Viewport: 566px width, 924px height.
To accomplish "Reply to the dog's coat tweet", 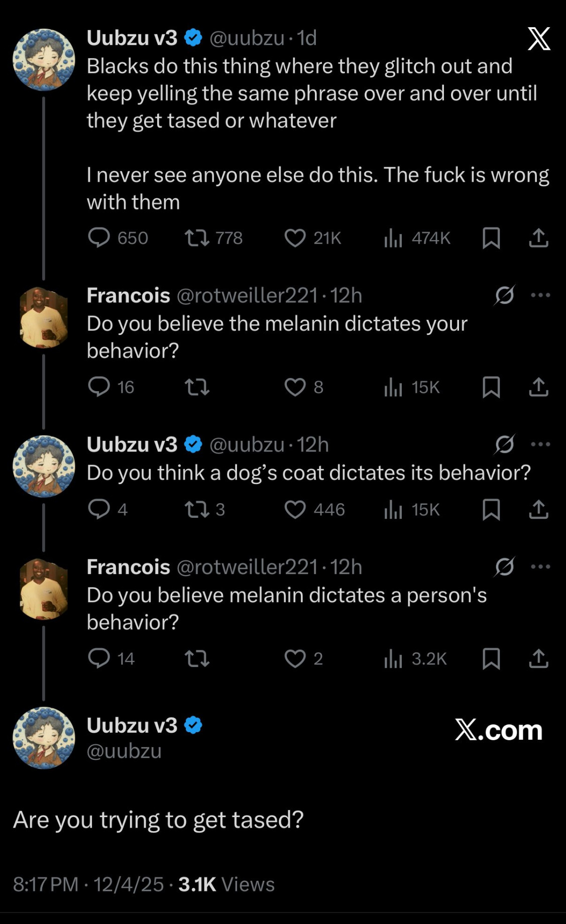I will point(99,510).
